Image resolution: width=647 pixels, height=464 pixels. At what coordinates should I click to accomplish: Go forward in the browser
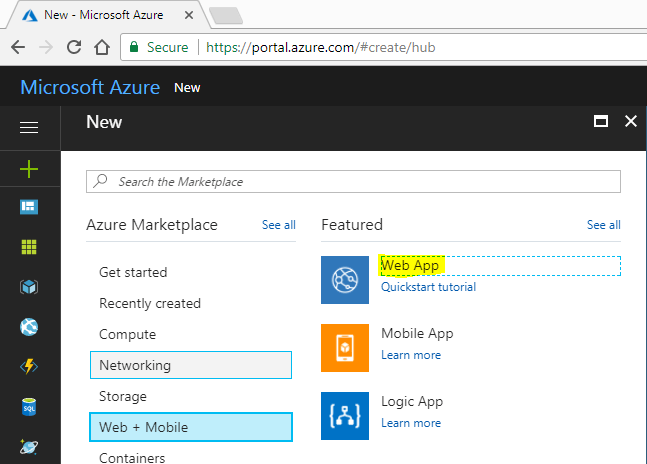click(46, 47)
